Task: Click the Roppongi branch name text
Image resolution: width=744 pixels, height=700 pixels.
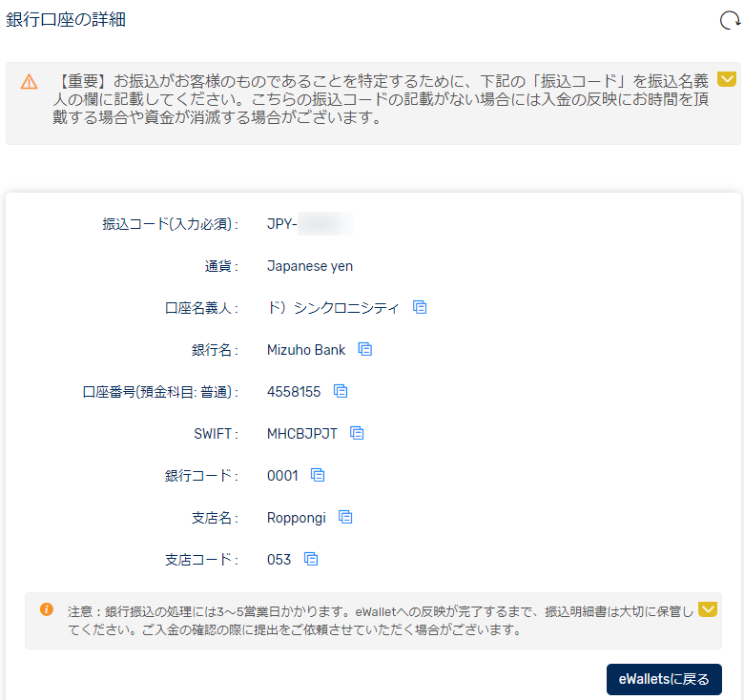Action: 296,518
